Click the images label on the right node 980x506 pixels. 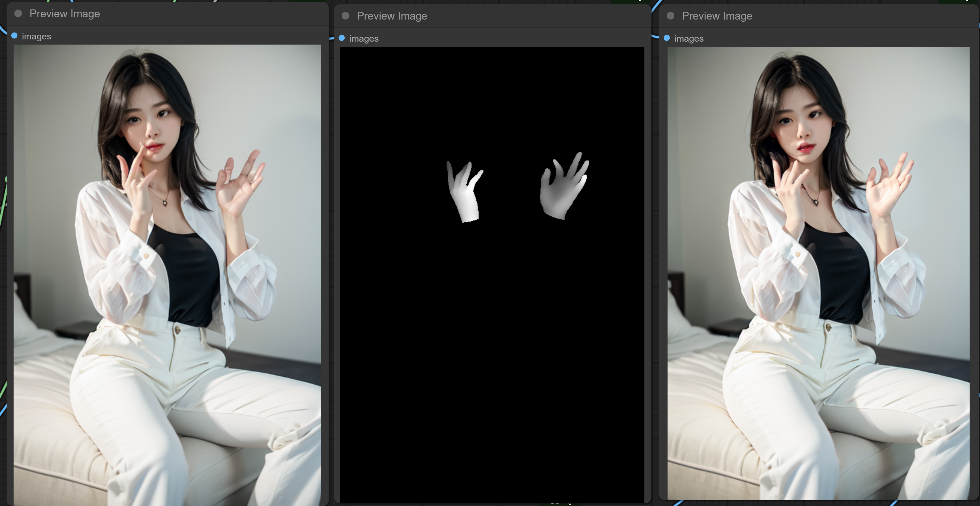point(689,39)
